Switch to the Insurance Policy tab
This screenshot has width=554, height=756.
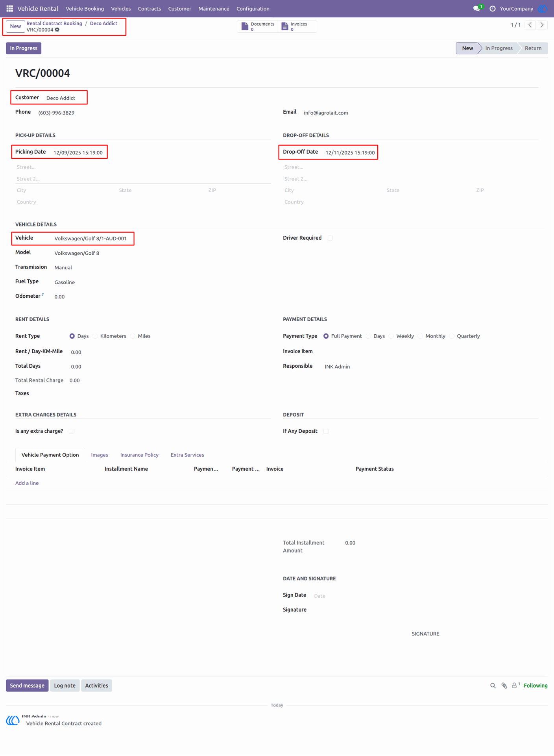click(139, 455)
